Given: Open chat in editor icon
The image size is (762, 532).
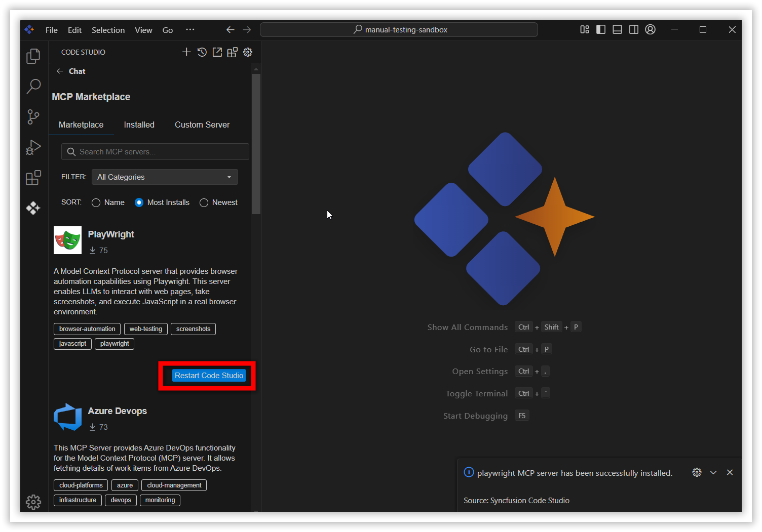Looking at the screenshot, I should (217, 52).
